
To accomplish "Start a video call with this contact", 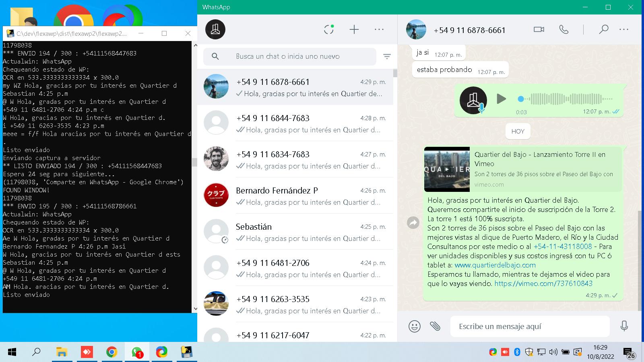I will 539,29.
